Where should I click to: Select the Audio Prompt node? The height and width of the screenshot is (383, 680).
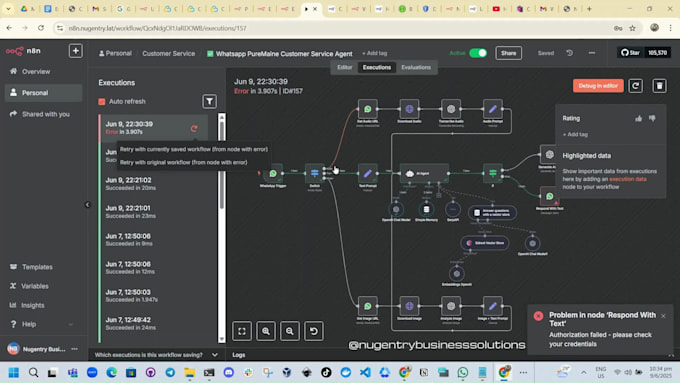493,109
